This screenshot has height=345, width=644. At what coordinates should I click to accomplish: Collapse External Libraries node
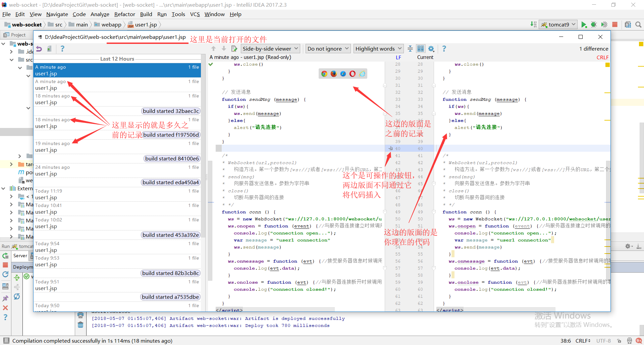click(x=3, y=188)
